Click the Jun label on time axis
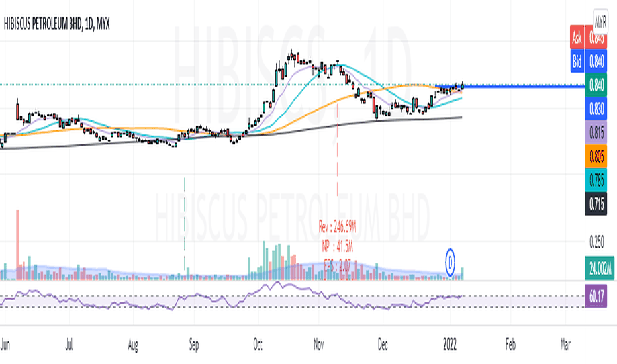Viewport: 617px width, 364px height. [x=5, y=345]
